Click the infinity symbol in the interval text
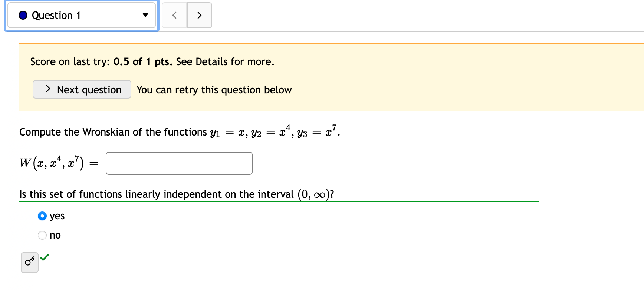The height and width of the screenshot is (290, 644). pyautogui.click(x=324, y=194)
